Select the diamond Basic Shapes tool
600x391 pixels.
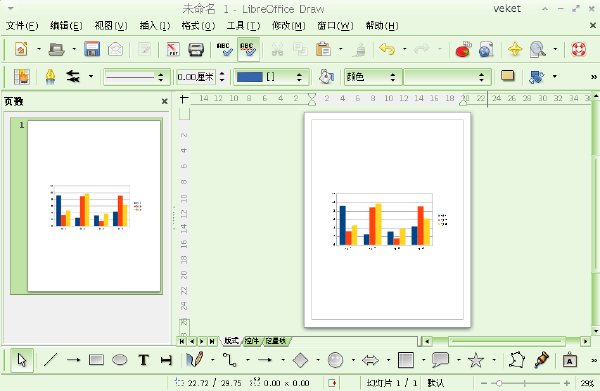pos(300,360)
